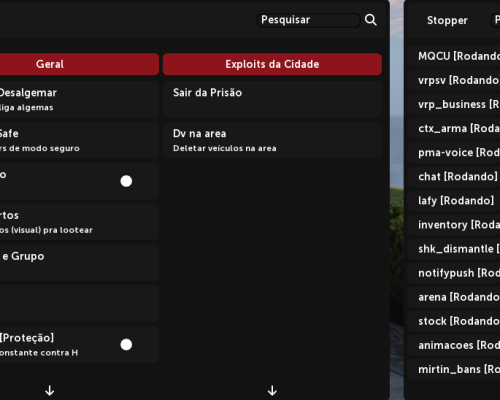
Task: Select the Stopper tab
Action: pos(447,20)
